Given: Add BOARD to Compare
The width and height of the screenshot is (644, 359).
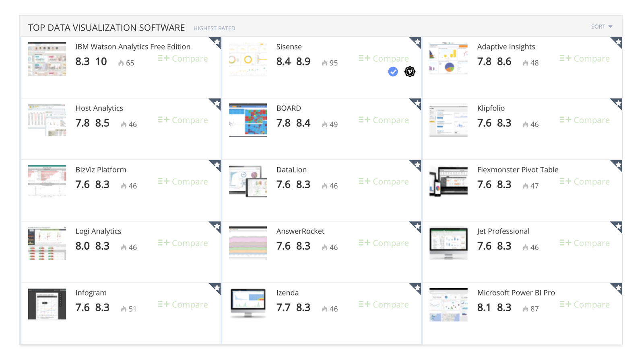Looking at the screenshot, I should [384, 120].
